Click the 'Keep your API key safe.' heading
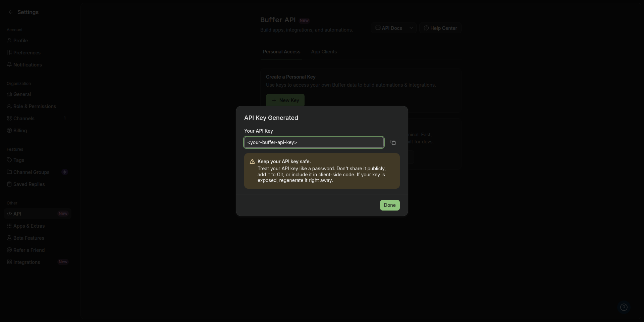This screenshot has height=322, width=644. click(284, 162)
